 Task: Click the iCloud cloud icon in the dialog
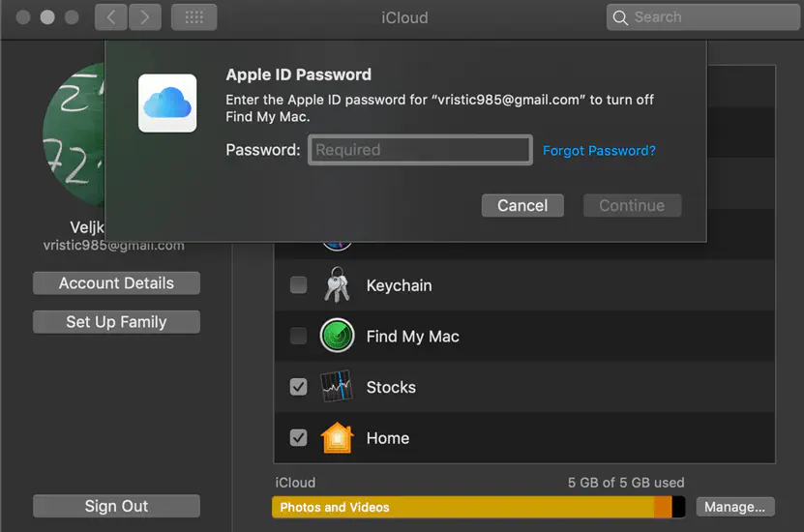pyautogui.click(x=167, y=103)
